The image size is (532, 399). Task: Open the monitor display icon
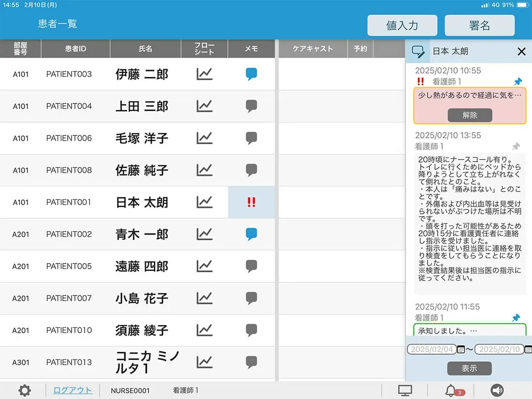405,390
